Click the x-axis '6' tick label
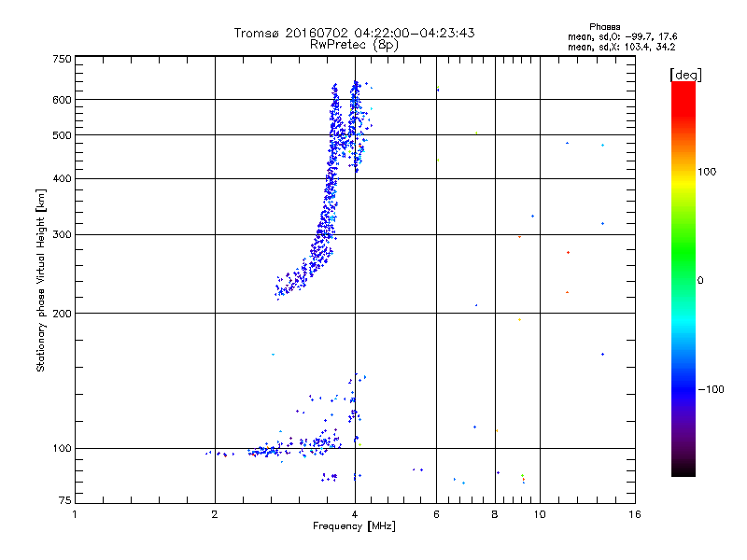Screen dimensions: 747x560 click(436, 514)
